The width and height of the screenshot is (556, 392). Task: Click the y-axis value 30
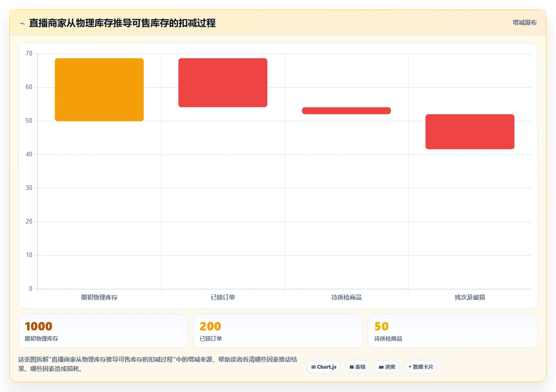(x=29, y=188)
